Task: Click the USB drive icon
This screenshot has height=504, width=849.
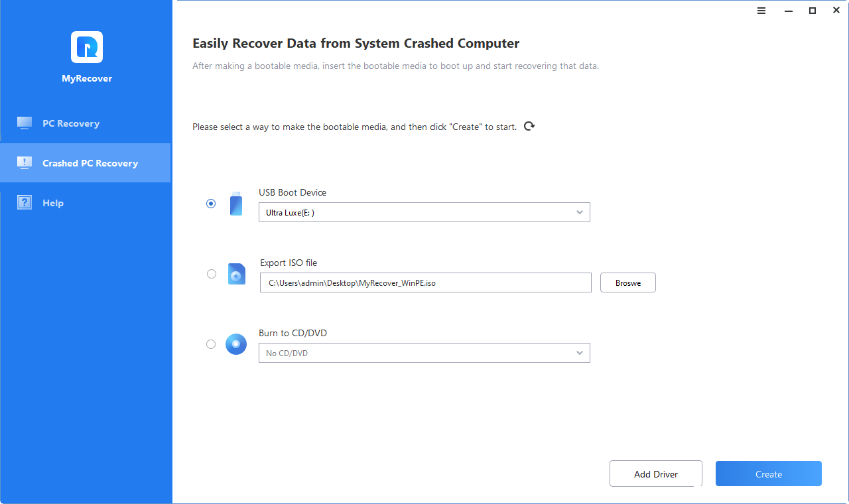Action: click(x=236, y=204)
